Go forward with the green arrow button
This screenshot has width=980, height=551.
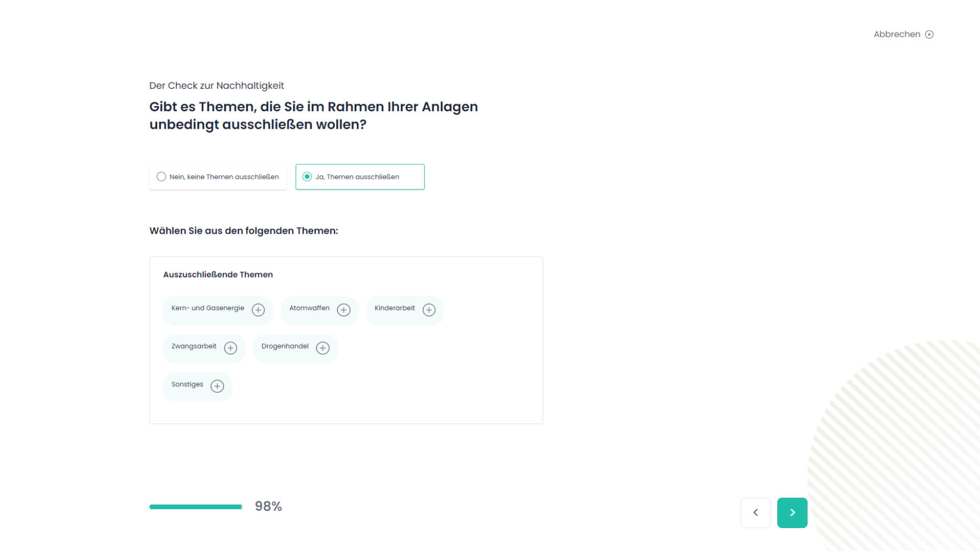coord(792,513)
